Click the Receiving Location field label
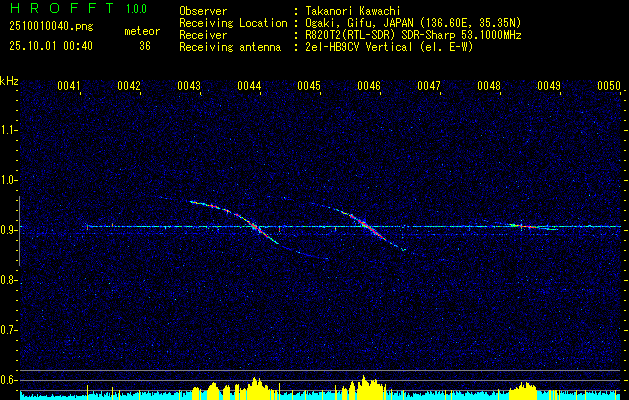Image resolution: width=629 pixels, height=400 pixels. coord(233,23)
